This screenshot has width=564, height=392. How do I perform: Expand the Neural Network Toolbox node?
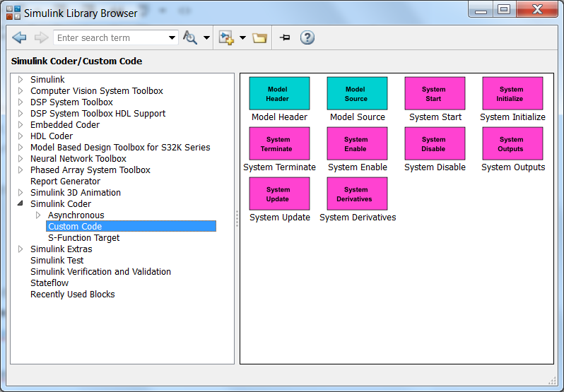click(x=20, y=159)
